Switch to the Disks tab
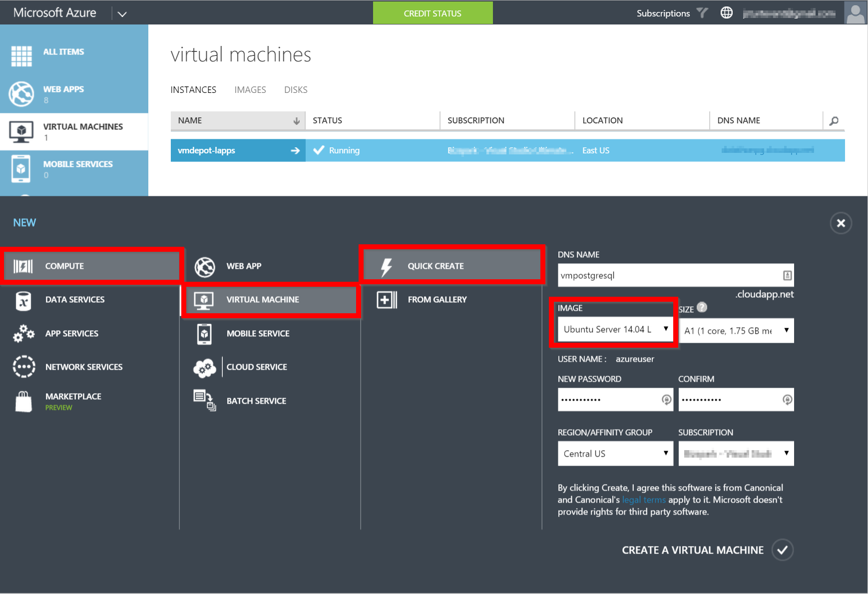Image resolution: width=868 pixels, height=594 pixels. [x=296, y=90]
